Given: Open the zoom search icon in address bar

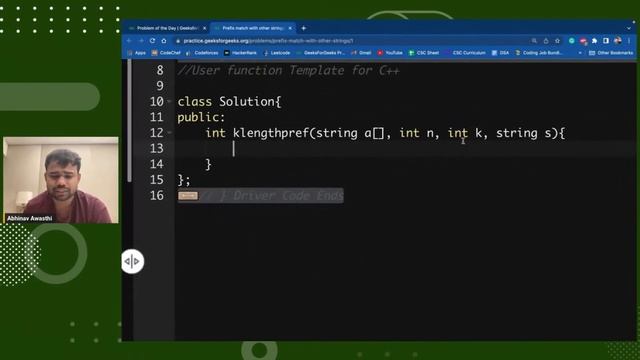Looking at the screenshot, I should [x=534, y=41].
